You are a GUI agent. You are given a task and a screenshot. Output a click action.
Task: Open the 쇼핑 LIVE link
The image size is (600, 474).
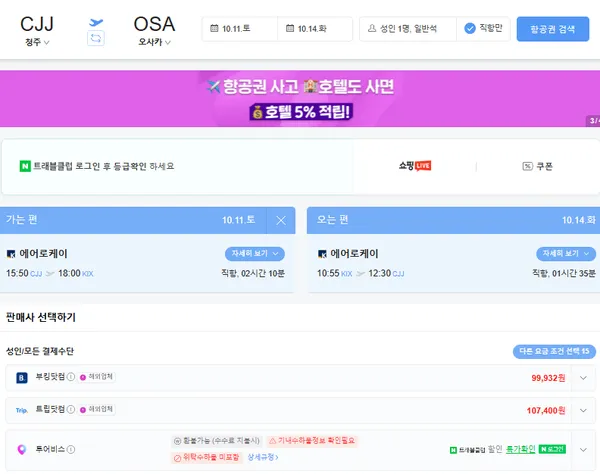(x=415, y=166)
